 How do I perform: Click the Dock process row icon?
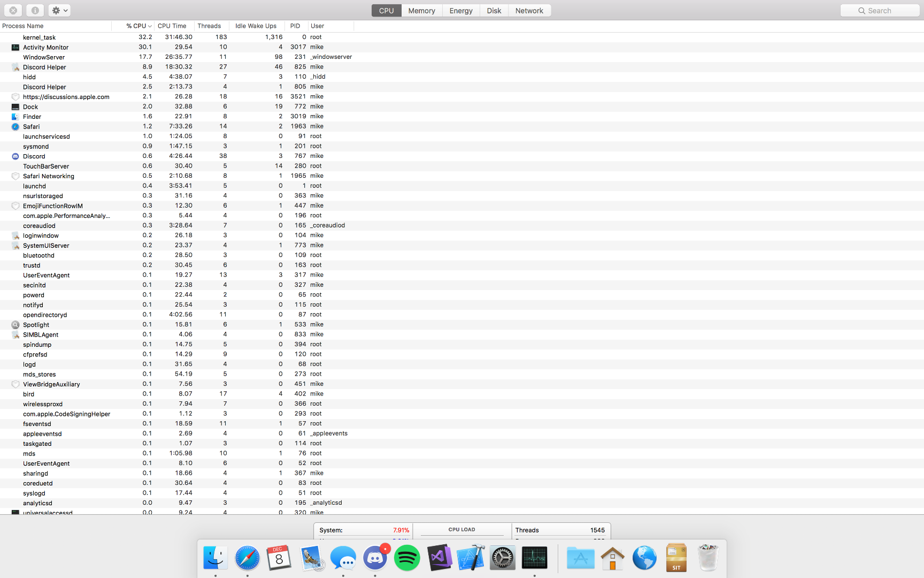click(16, 107)
